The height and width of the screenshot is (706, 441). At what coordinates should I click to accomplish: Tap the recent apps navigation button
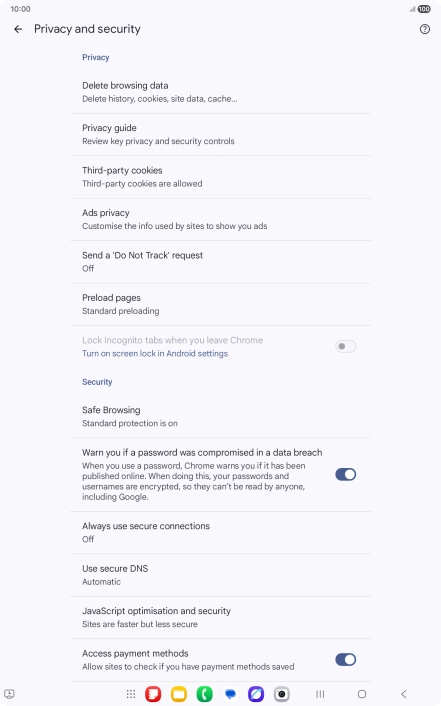320,694
